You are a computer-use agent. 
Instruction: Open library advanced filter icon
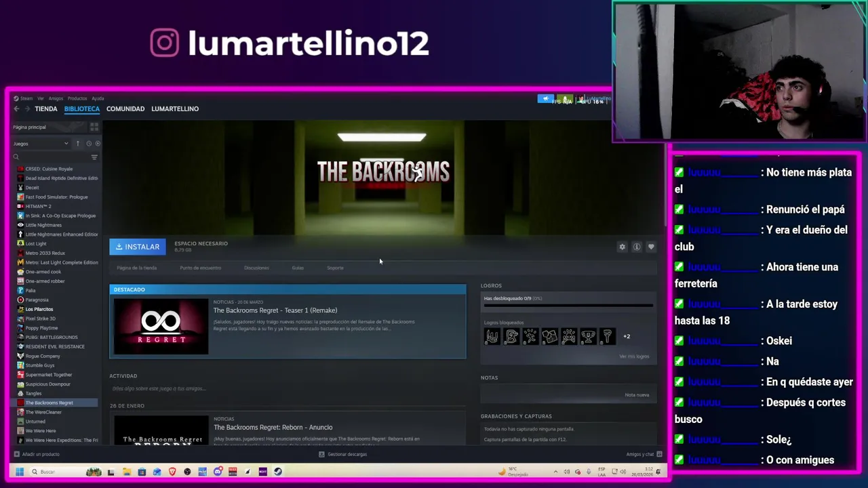(x=94, y=157)
